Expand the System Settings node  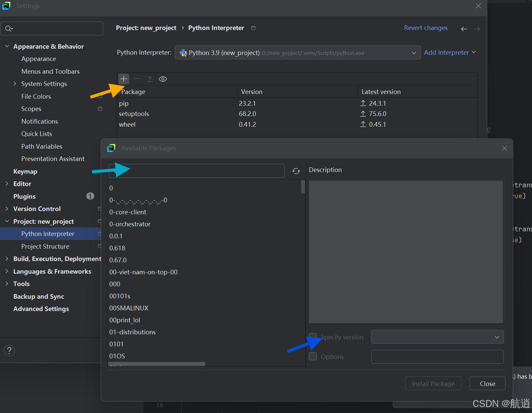pos(15,84)
